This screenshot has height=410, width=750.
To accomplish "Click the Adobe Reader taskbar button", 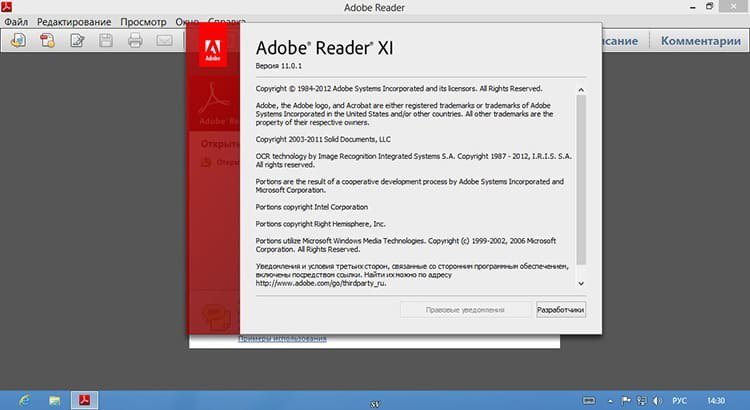I will point(85,400).
